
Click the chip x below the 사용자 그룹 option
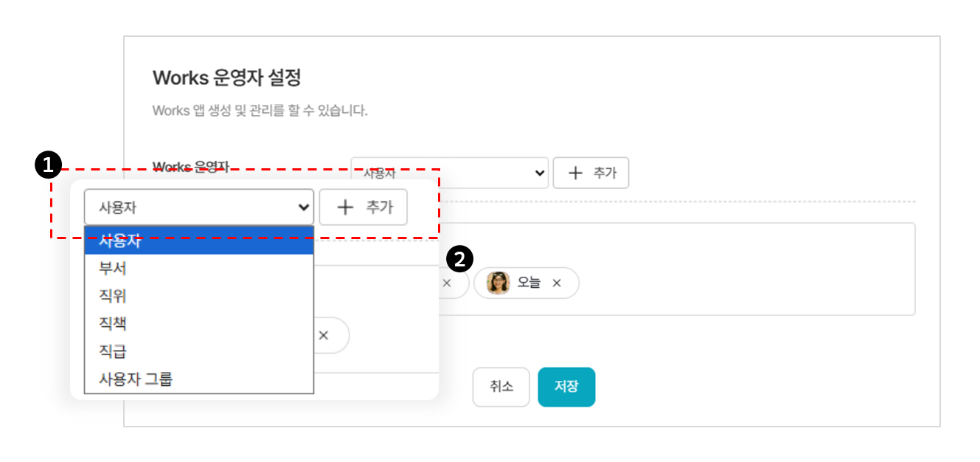(x=323, y=335)
